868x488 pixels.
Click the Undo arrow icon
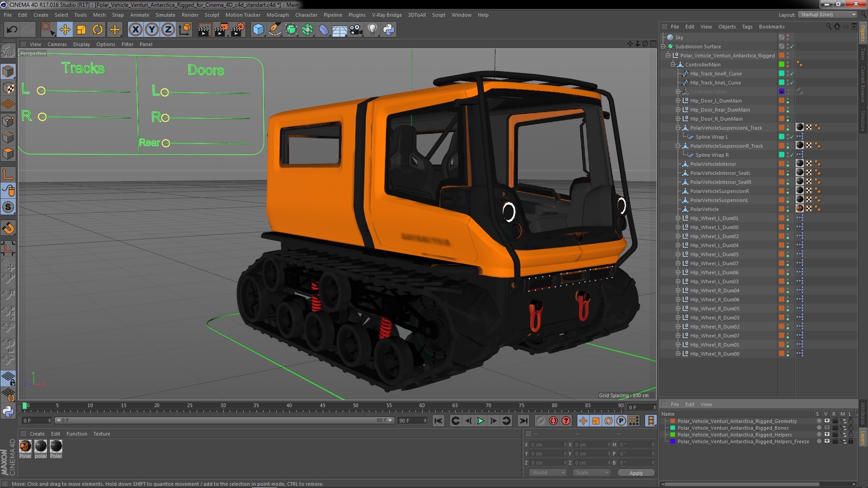(x=12, y=30)
